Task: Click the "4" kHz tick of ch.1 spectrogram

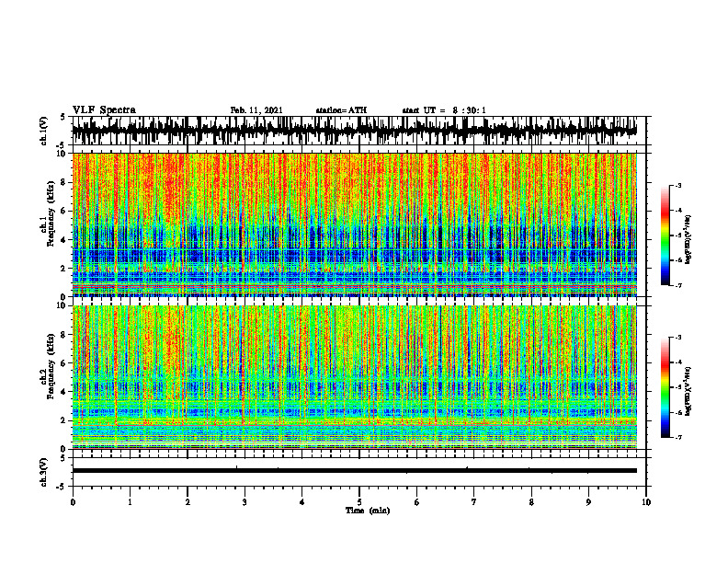Action: point(64,240)
